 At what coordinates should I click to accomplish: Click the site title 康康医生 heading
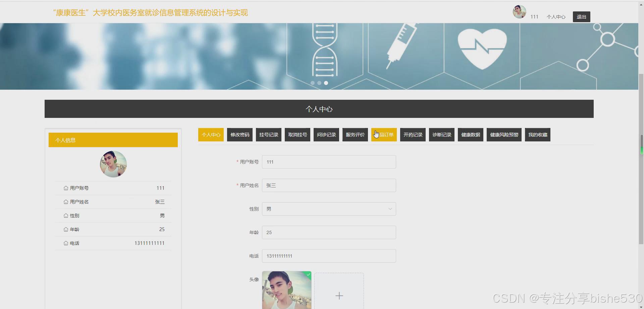click(150, 13)
